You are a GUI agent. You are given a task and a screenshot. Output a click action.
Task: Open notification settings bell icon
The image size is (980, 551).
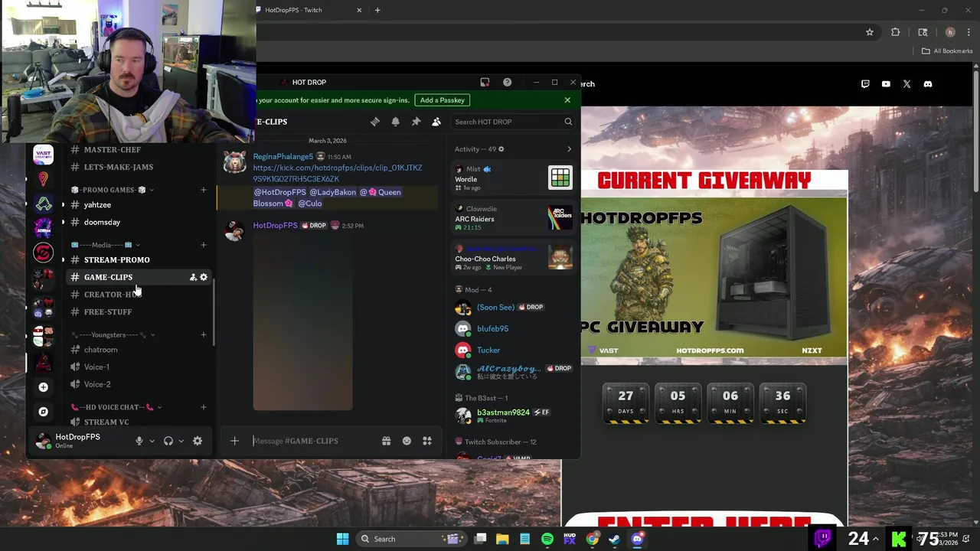[x=395, y=122]
